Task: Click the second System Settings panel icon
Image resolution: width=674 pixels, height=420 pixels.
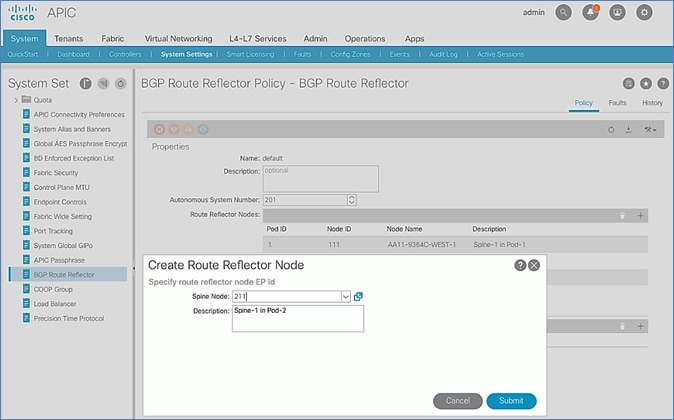Action: click(103, 83)
